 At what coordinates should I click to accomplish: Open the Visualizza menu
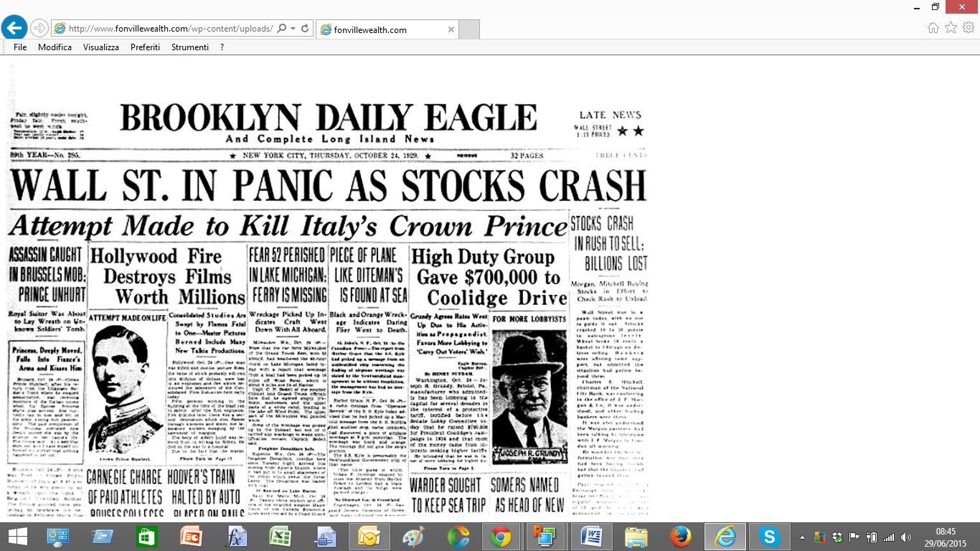tap(101, 47)
